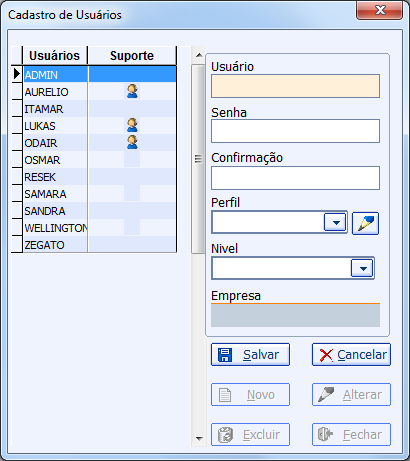This screenshot has width=410, height=461.
Task: Click the scroll up arrow of the panel
Action: click(x=199, y=55)
